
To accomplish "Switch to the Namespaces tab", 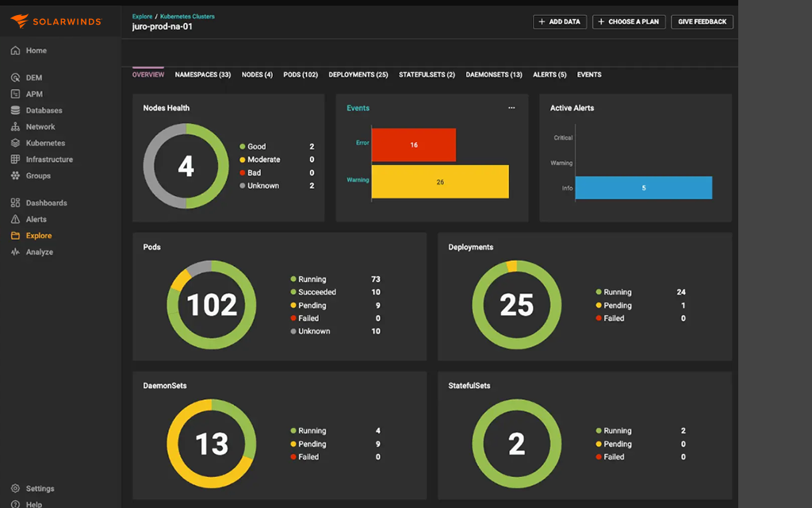I will 203,75.
